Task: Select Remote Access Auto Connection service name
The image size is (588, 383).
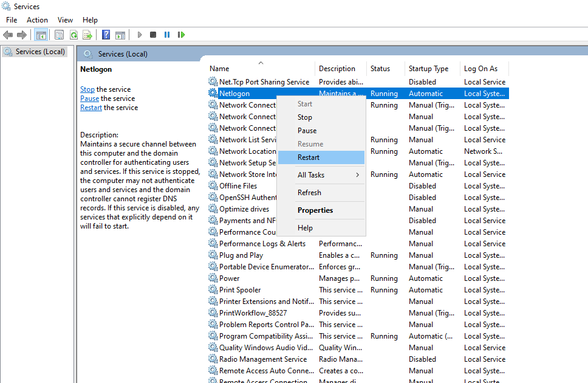Action: pos(267,371)
